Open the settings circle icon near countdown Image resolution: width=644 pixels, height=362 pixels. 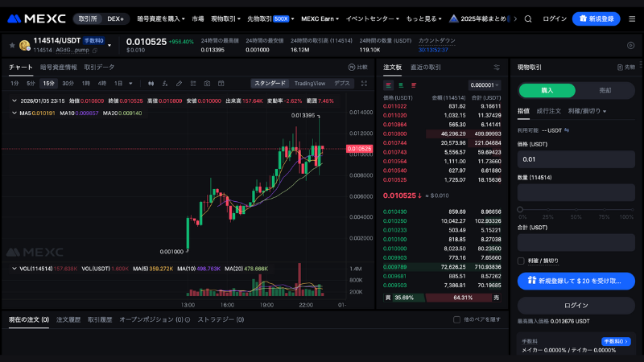[631, 46]
